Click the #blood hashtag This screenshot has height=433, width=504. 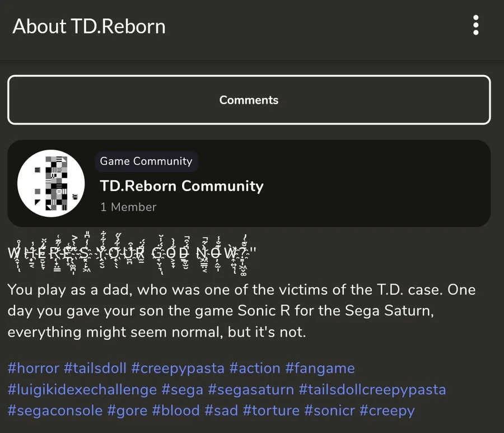pyautogui.click(x=176, y=411)
